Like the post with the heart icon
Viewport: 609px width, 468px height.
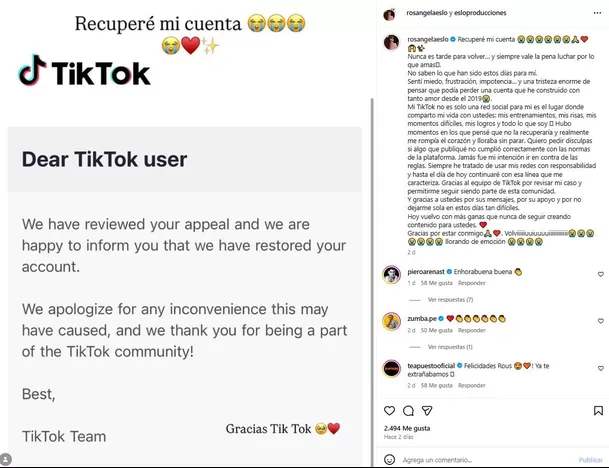tap(389, 411)
